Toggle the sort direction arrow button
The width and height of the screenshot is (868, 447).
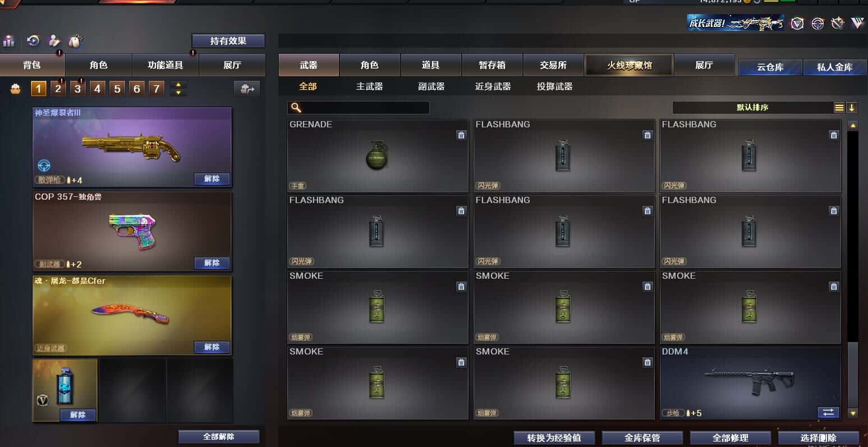[852, 108]
